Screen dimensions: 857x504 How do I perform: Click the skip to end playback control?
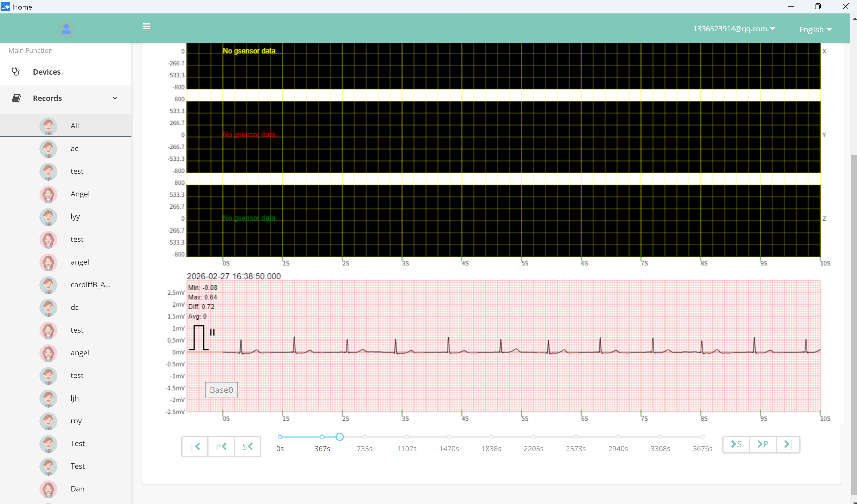[x=788, y=444]
